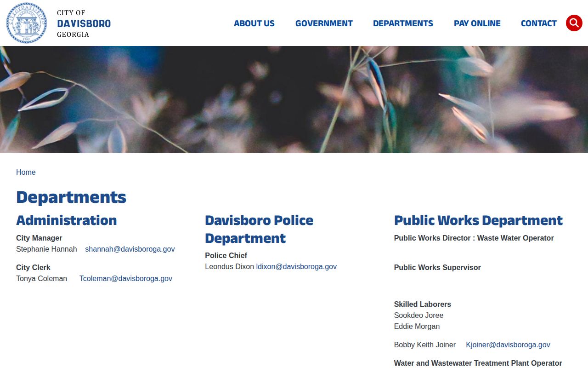The width and height of the screenshot is (588, 368).
Task: Select the Police Chief label
Action: click(226, 255)
